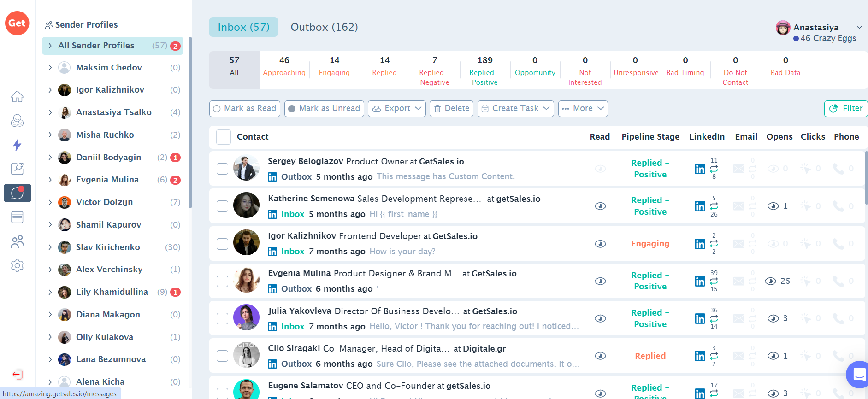This screenshot has width=868, height=399.
Task: Open the More actions dropdown
Action: coord(583,109)
